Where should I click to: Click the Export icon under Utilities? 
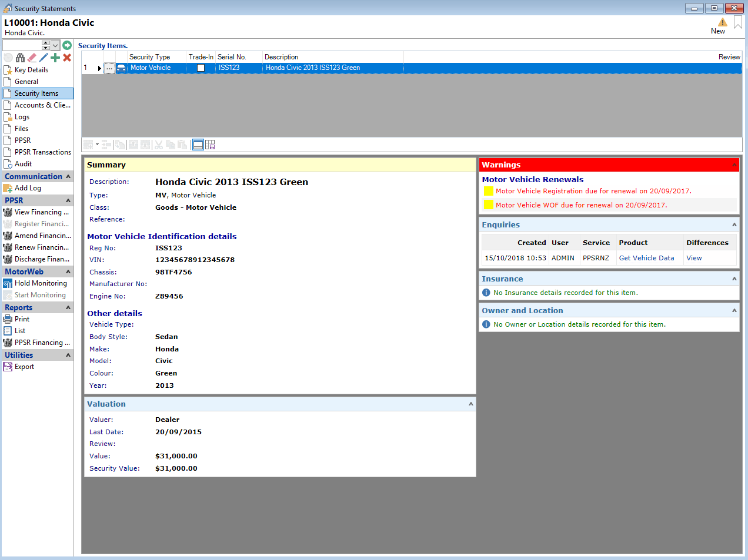tap(8, 367)
